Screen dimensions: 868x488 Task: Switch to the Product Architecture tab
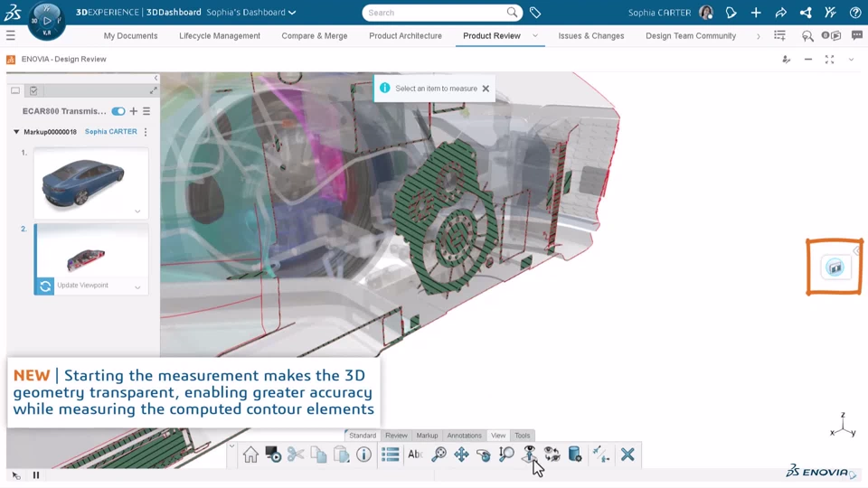pos(405,35)
